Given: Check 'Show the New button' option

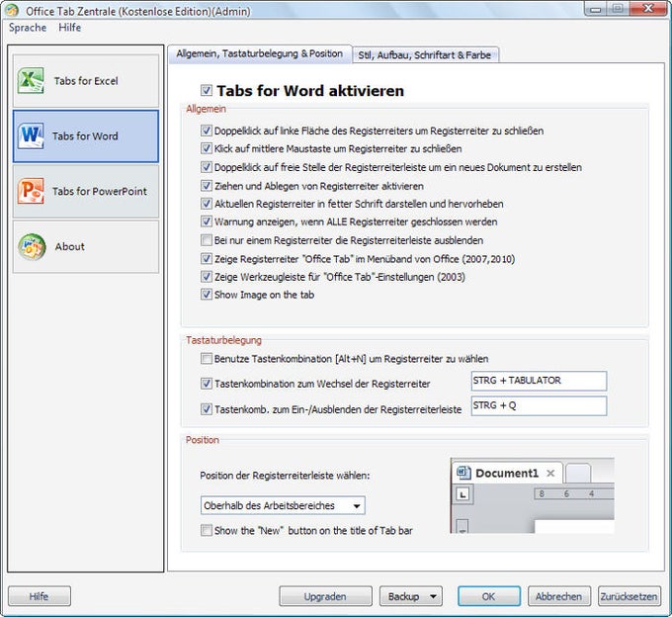Looking at the screenshot, I should pyautogui.click(x=207, y=530).
